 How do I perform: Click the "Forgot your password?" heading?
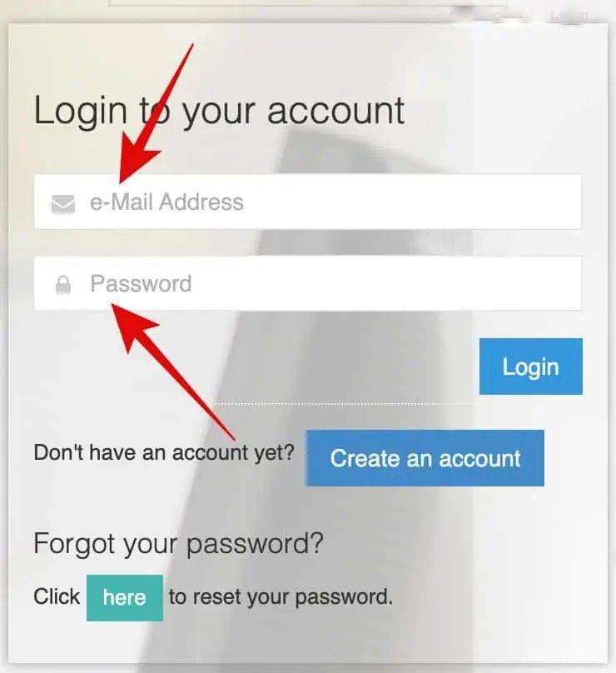[x=178, y=544]
